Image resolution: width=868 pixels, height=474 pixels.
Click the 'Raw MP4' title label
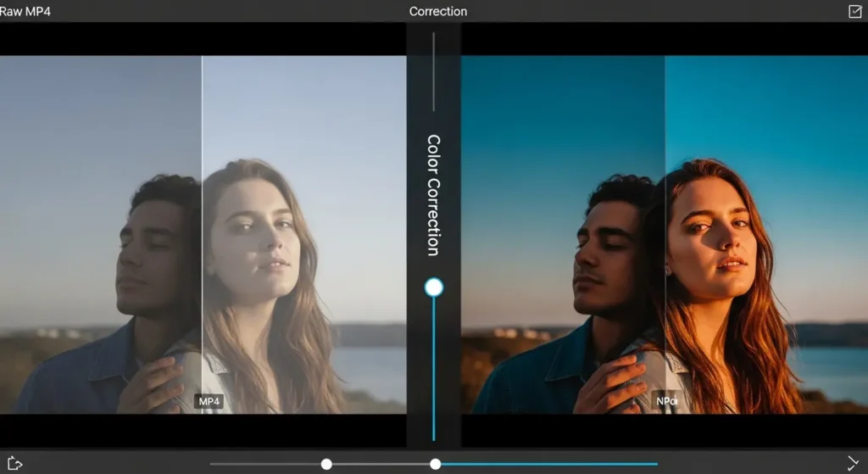[25, 12]
